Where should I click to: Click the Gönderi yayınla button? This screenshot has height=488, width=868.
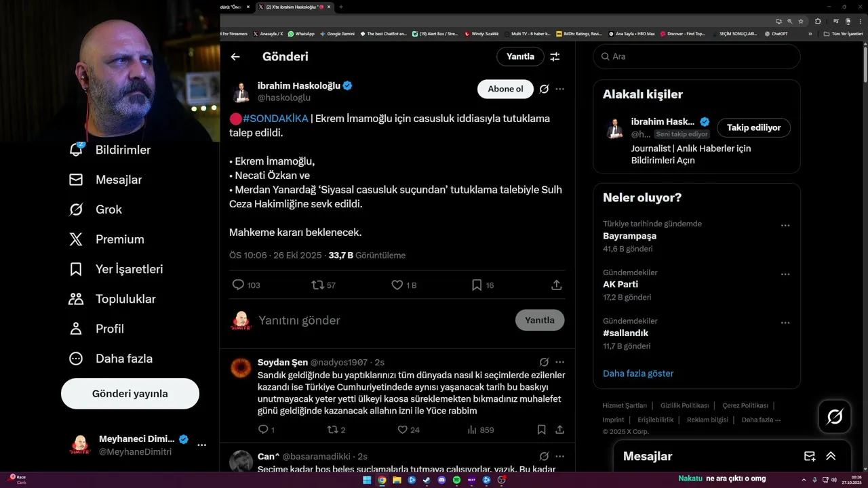[130, 394]
